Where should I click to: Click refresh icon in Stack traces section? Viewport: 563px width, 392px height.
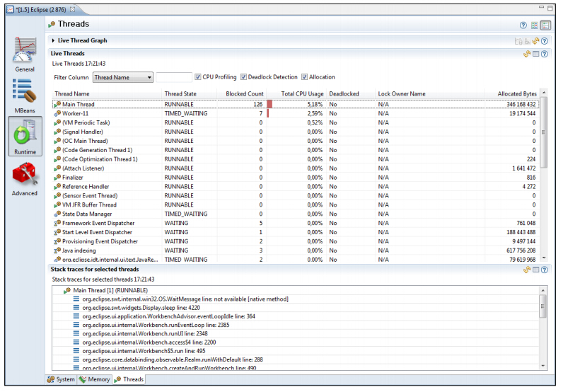point(527,270)
